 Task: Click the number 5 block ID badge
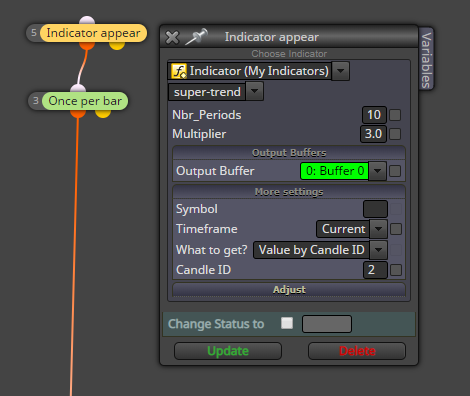tap(34, 33)
